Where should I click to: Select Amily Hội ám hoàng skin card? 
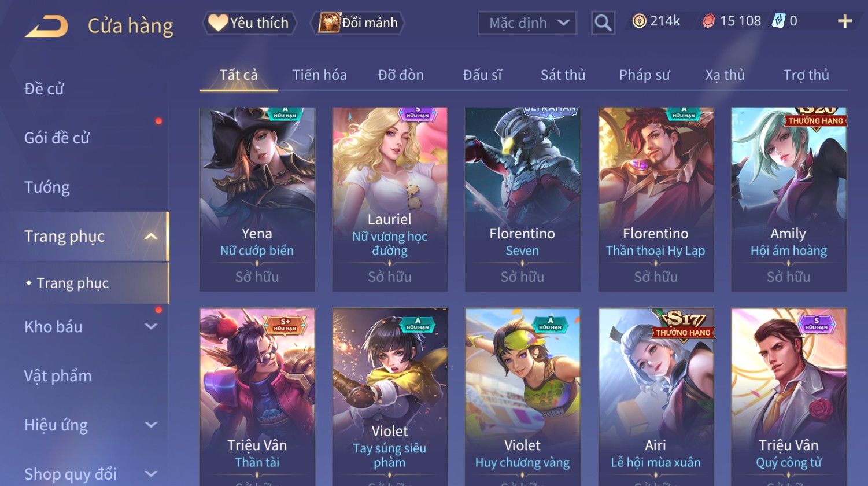[789, 199]
